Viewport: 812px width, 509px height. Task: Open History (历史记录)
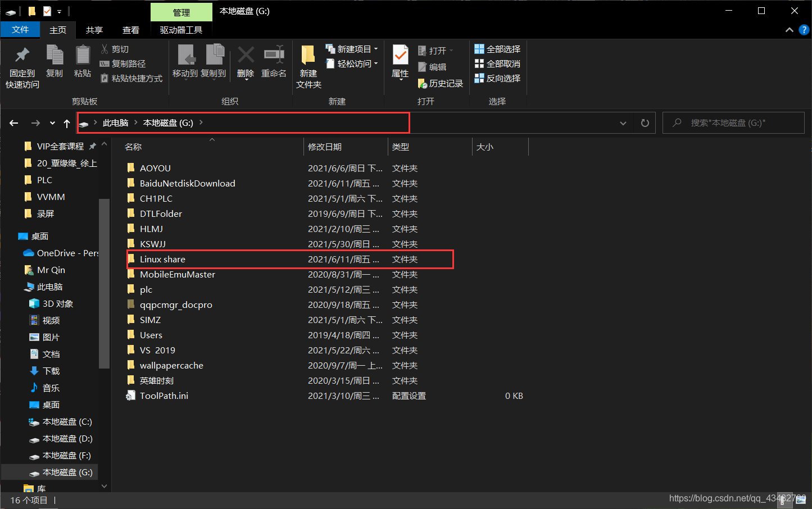coord(441,83)
